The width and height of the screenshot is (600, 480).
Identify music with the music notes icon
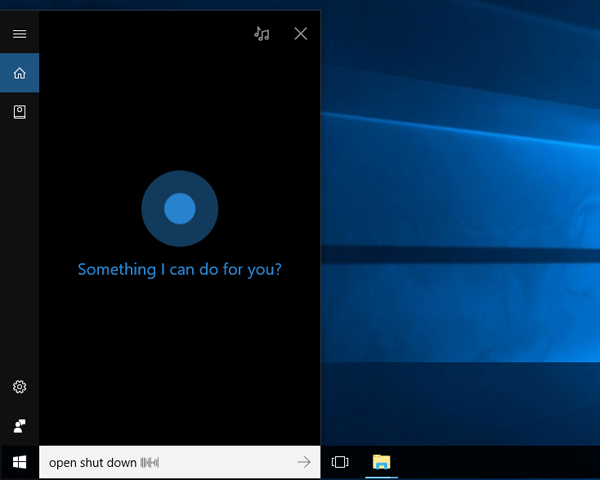(x=262, y=34)
